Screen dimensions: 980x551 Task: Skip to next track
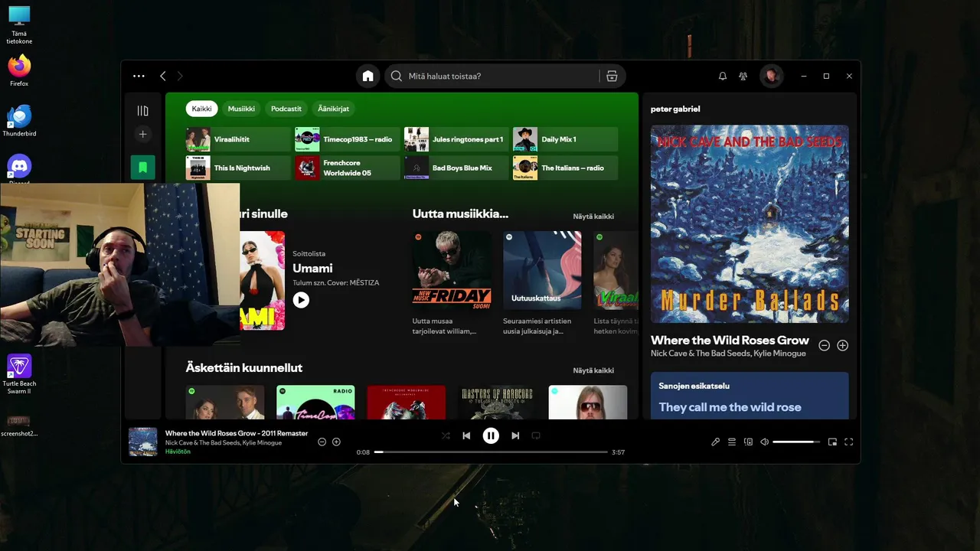(x=515, y=435)
